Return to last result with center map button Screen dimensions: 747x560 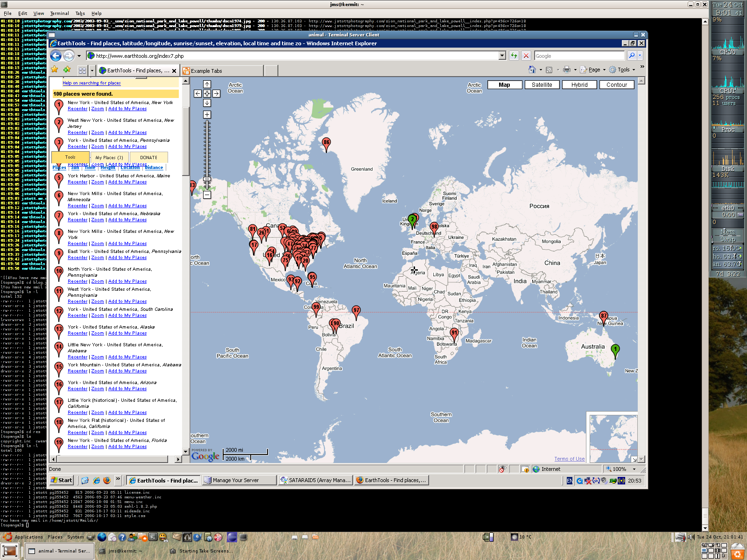[207, 93]
